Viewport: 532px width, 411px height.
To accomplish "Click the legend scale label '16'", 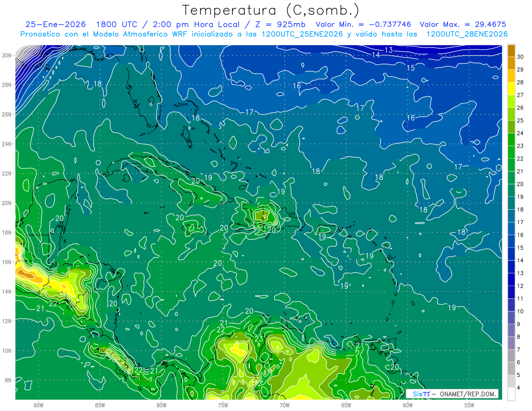I will (520, 235).
